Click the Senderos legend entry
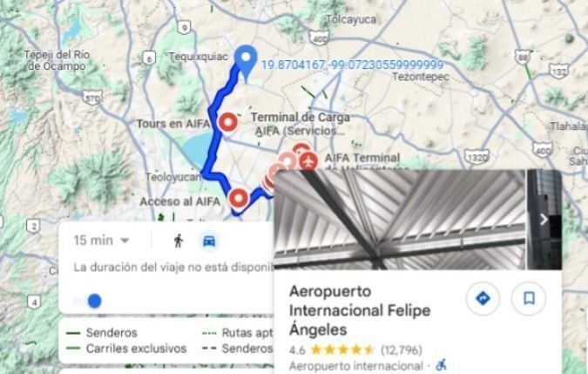The width and height of the screenshot is (588, 374). (x=102, y=333)
